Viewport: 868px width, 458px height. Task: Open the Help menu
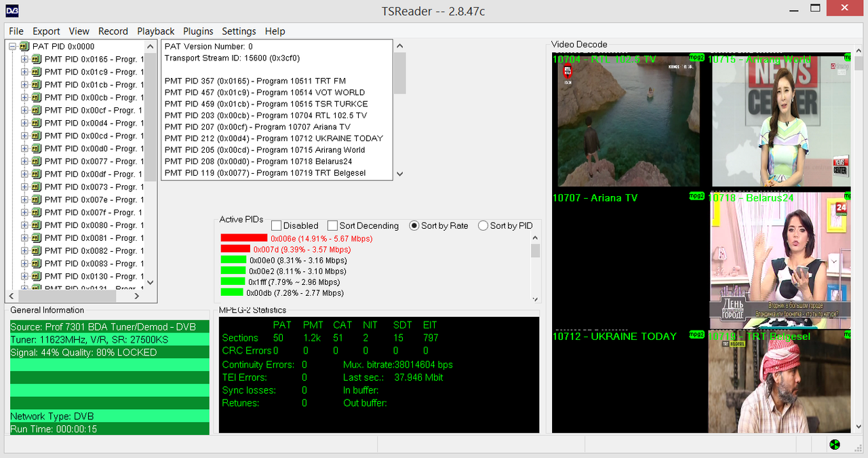coord(275,31)
